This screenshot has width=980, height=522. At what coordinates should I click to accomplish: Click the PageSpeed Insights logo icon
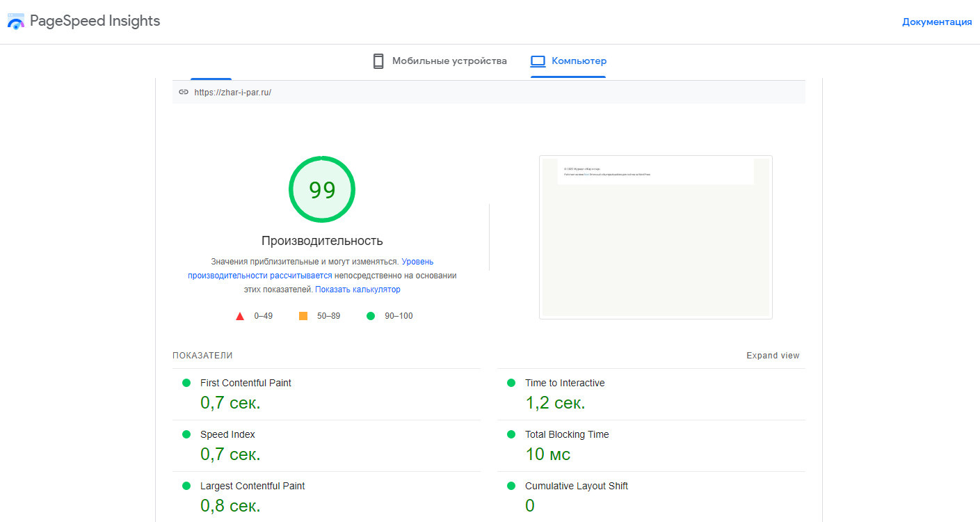15,21
